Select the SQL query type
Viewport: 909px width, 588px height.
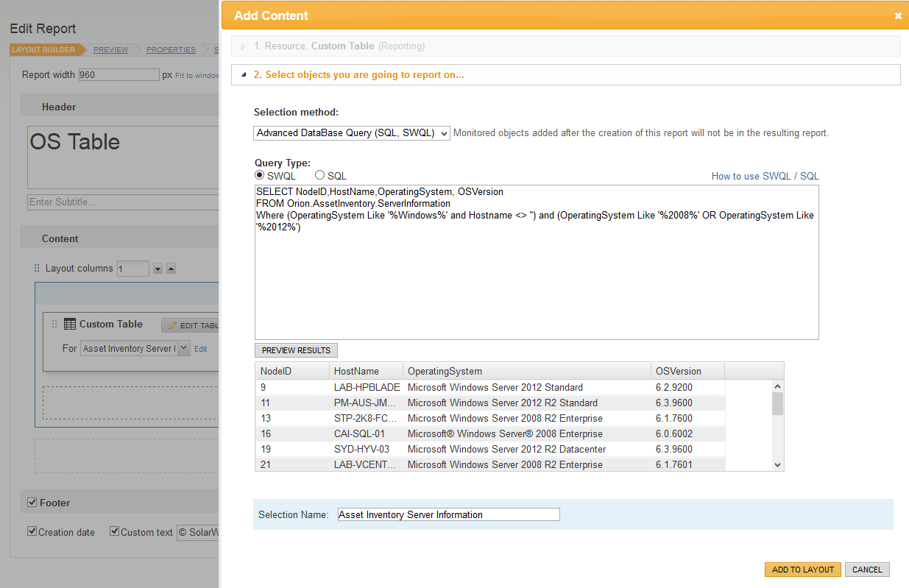coord(319,175)
